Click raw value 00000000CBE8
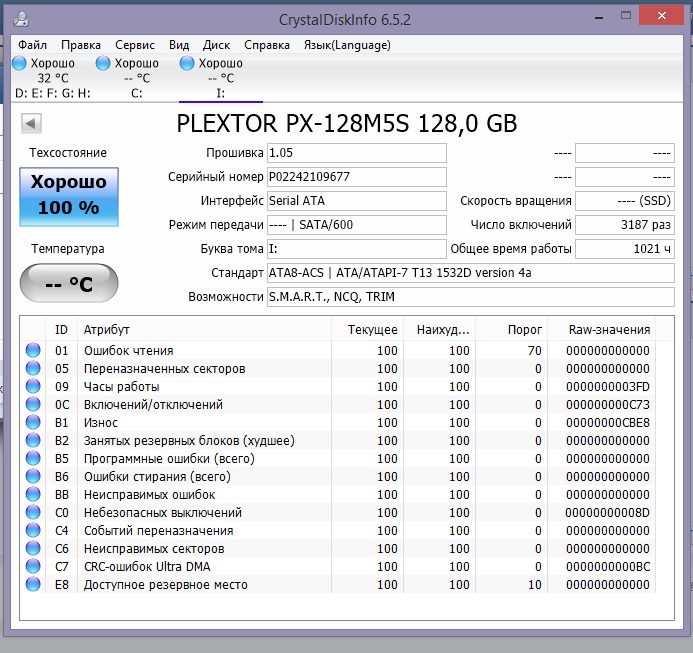The height and width of the screenshot is (653, 693). click(608, 423)
